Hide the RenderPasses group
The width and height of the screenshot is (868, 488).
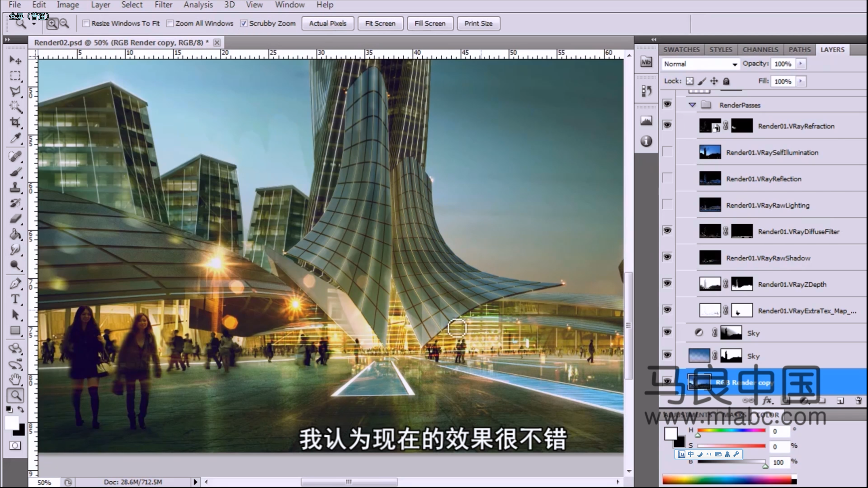[x=667, y=104]
